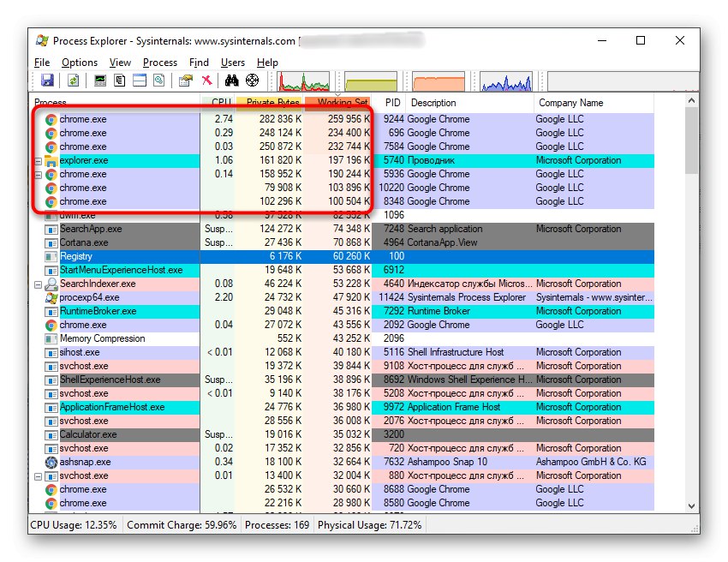
Task: Click the Refresh Now toolbar icon
Action: pyautogui.click(x=73, y=81)
